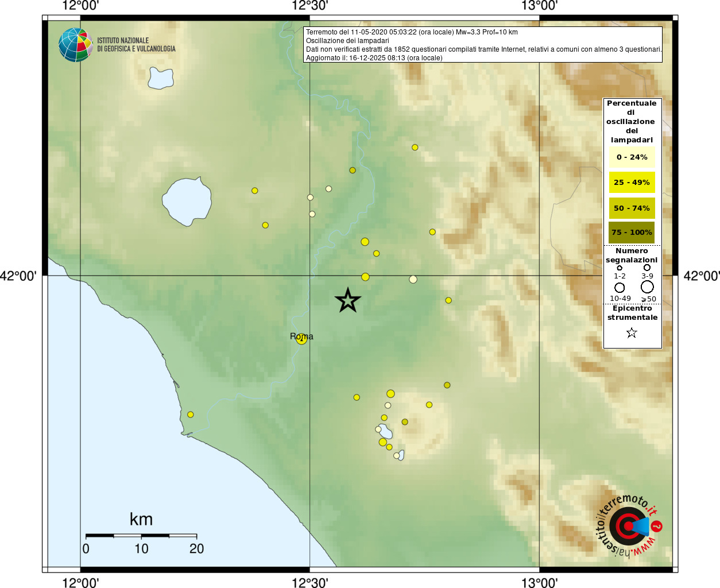Click the earthquake info header text box

[483, 45]
